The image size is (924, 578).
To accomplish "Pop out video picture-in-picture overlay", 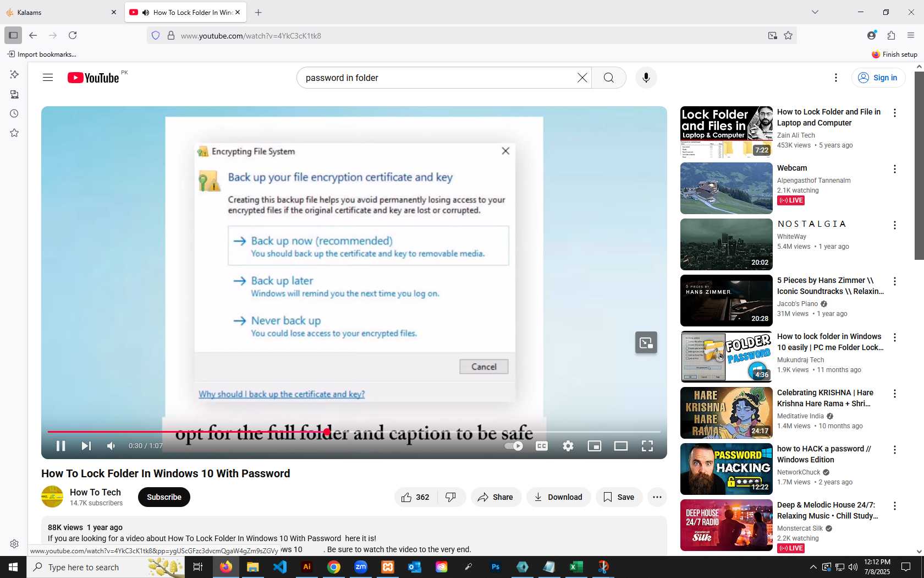I will click(x=646, y=342).
